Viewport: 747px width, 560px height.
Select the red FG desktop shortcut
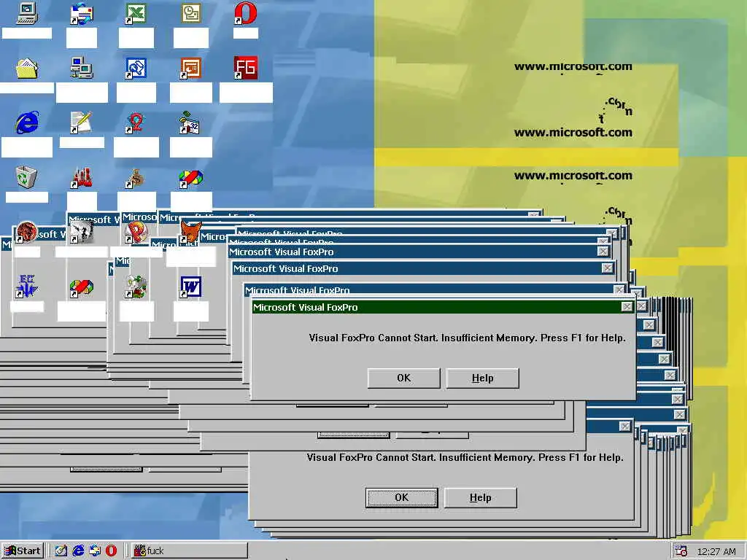click(245, 68)
